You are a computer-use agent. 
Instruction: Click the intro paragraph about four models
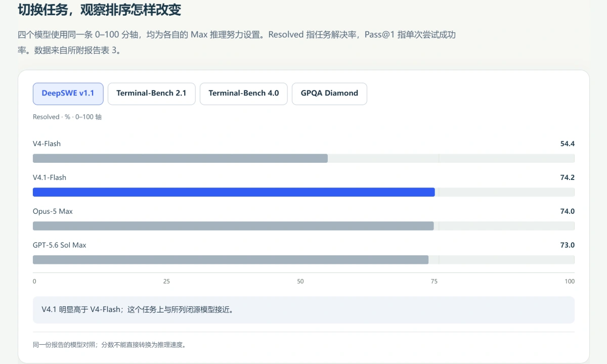tap(237, 42)
